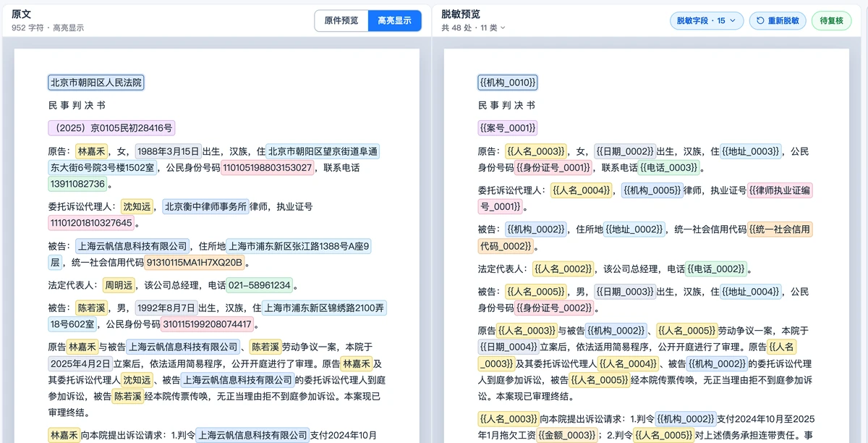Click the {{地址_0002}} placeholder

pos(634,229)
